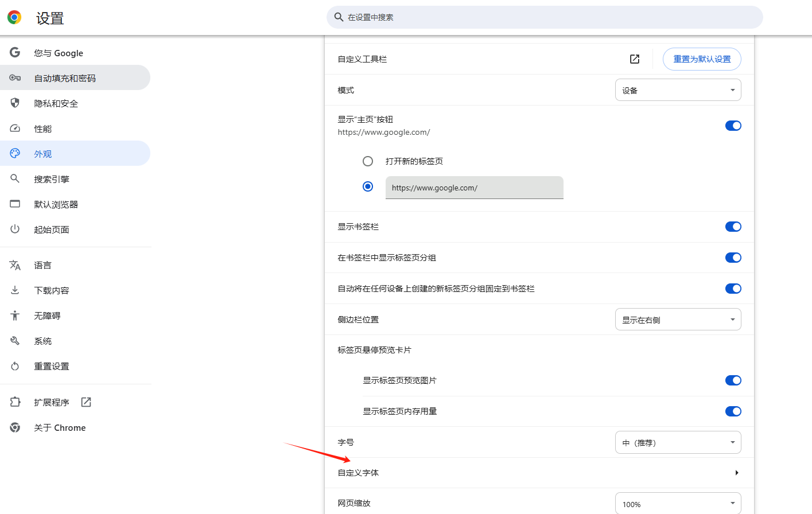Open 扩展程序 link in sidebar
Image resolution: width=812 pixels, height=514 pixels.
pos(75,402)
